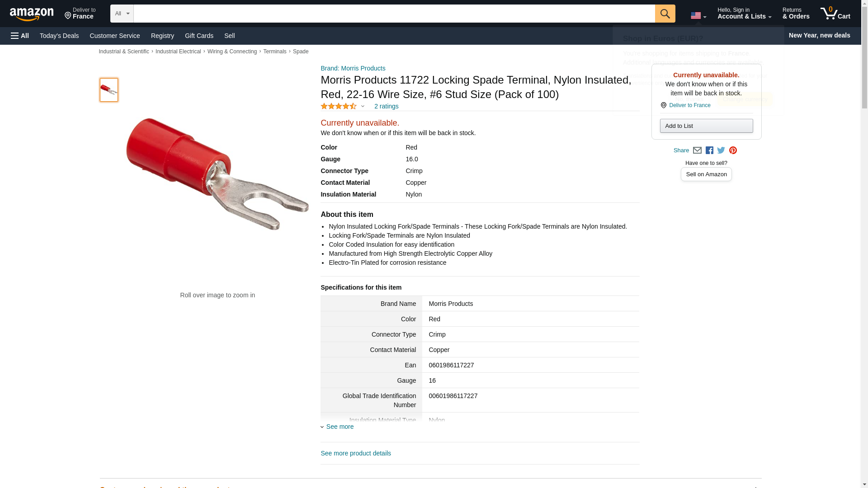The image size is (868, 488).
Task: Share this product on Twitter
Action: [721, 150]
